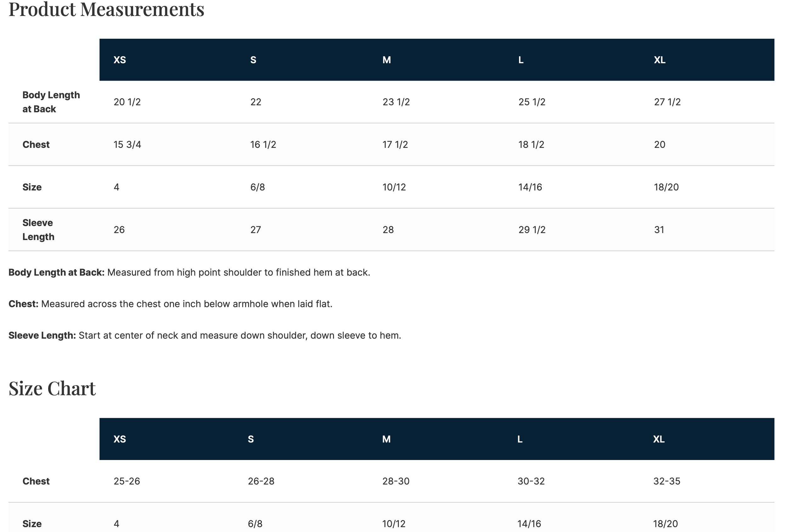This screenshot has height=532, width=787.
Task: Click the Sleeve Length row label
Action: point(38,230)
